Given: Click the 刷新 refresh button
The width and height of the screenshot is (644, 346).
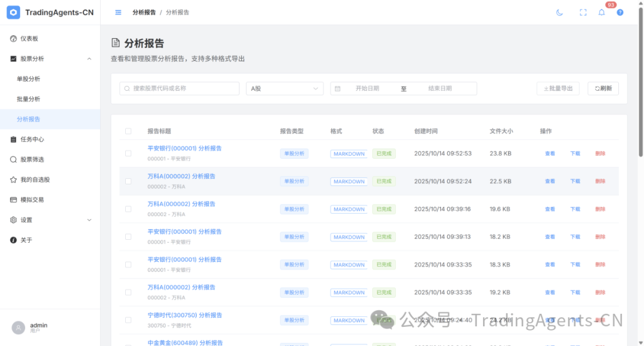Looking at the screenshot, I should (x=603, y=89).
